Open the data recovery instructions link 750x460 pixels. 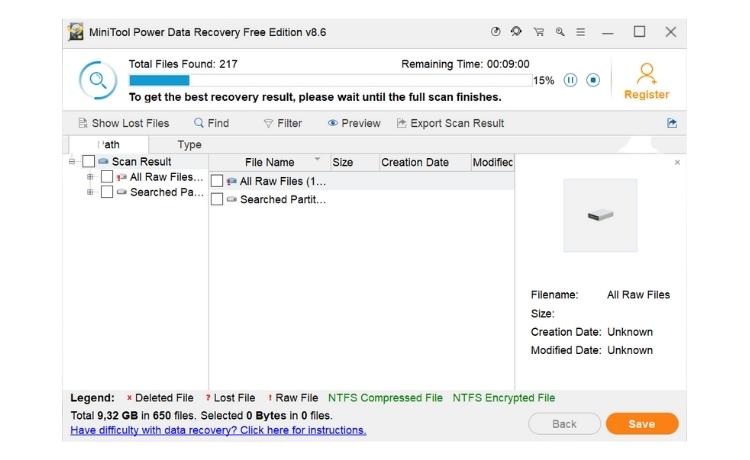click(218, 430)
